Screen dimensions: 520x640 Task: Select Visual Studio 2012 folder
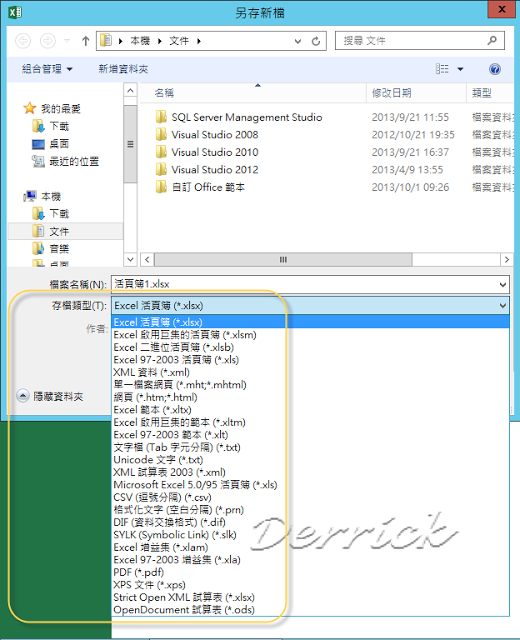215,170
